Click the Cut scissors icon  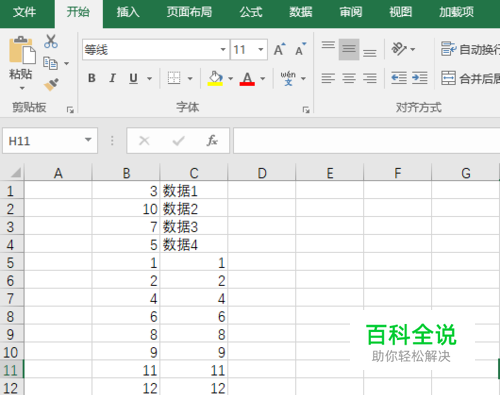point(51,41)
